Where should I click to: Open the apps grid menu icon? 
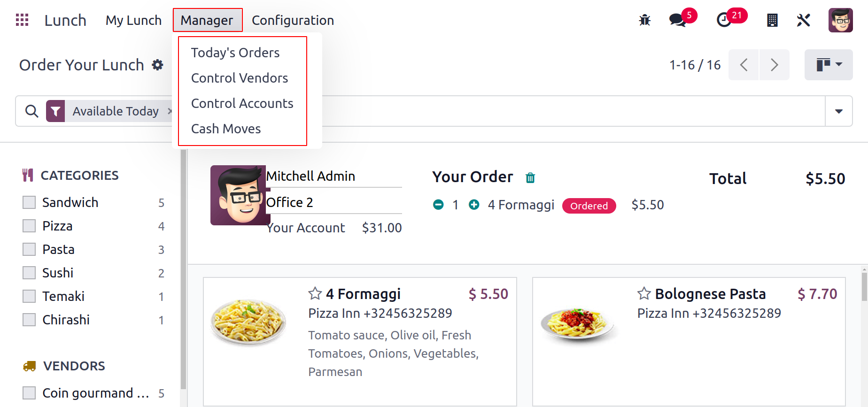[22, 20]
